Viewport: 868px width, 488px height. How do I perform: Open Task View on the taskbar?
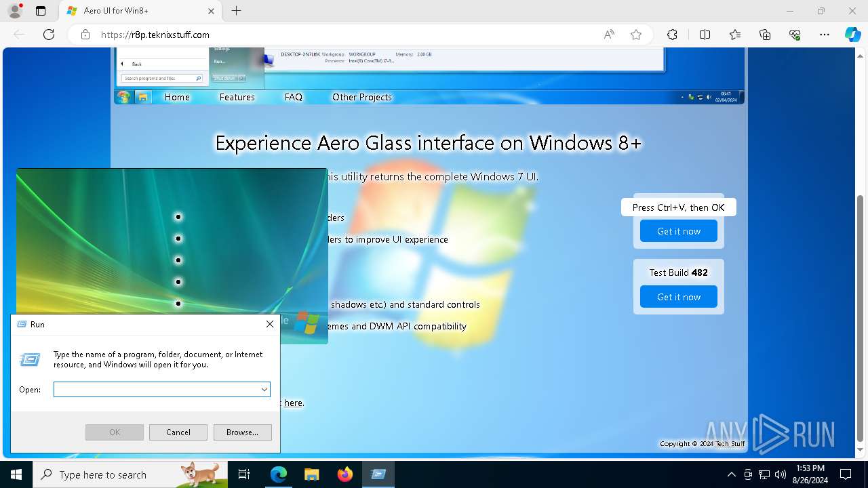point(244,474)
